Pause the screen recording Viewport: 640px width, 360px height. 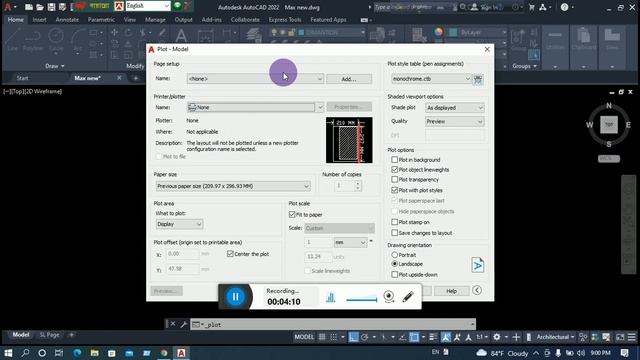pyautogui.click(x=236, y=297)
